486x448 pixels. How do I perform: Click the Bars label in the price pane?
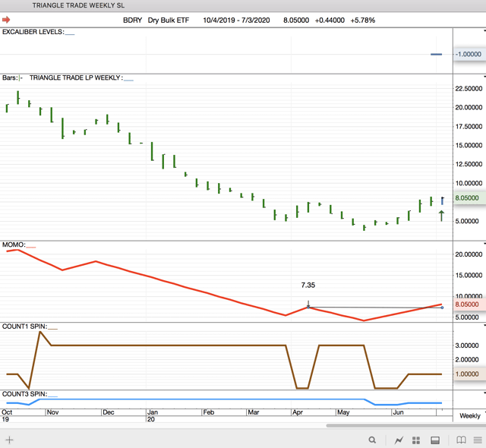click(x=10, y=77)
